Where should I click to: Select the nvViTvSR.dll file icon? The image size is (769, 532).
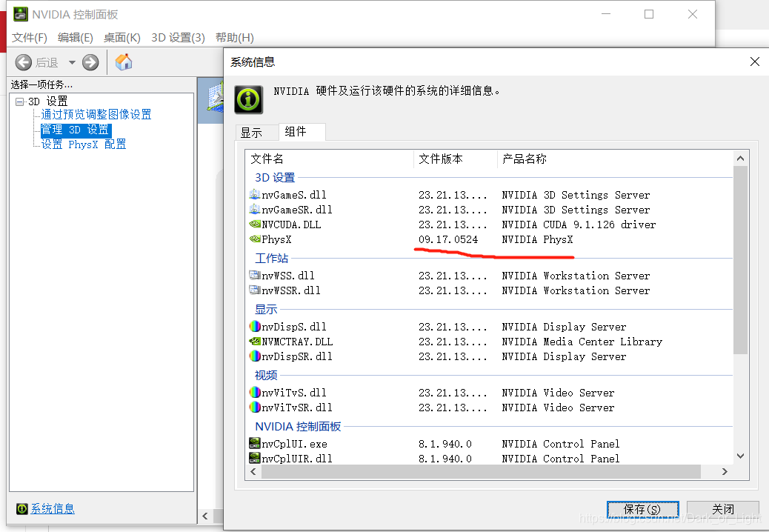point(255,407)
